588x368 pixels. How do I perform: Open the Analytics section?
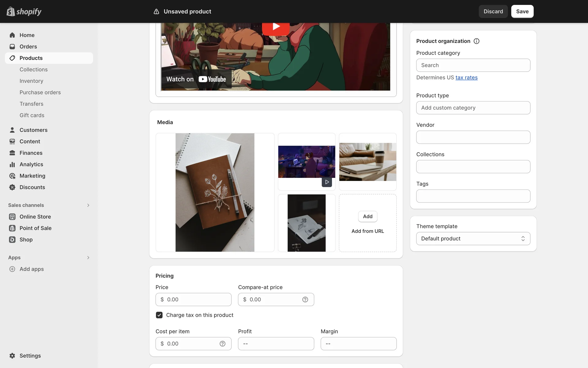[x=31, y=164]
